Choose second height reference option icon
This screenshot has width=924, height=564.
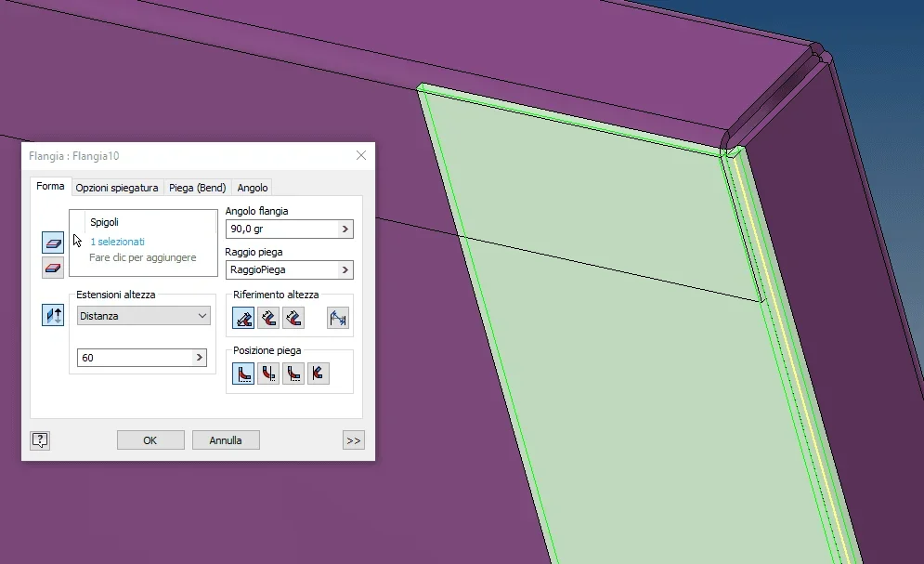click(x=268, y=319)
